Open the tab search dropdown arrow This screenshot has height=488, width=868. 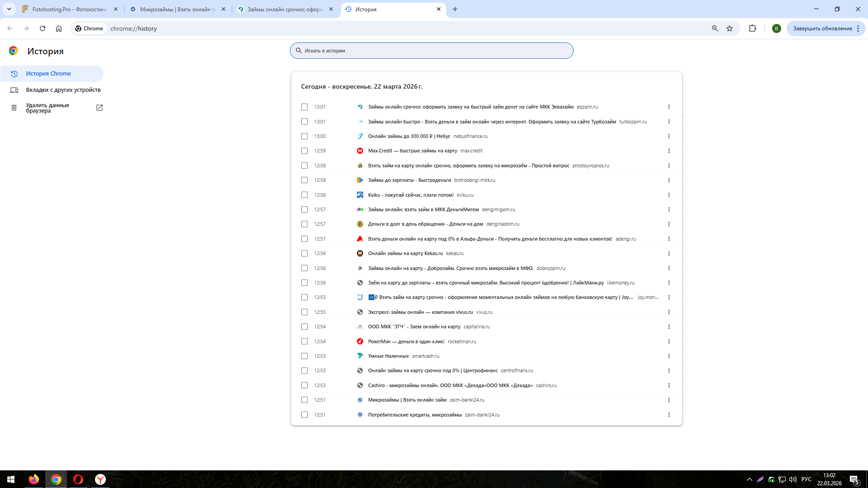(9, 9)
